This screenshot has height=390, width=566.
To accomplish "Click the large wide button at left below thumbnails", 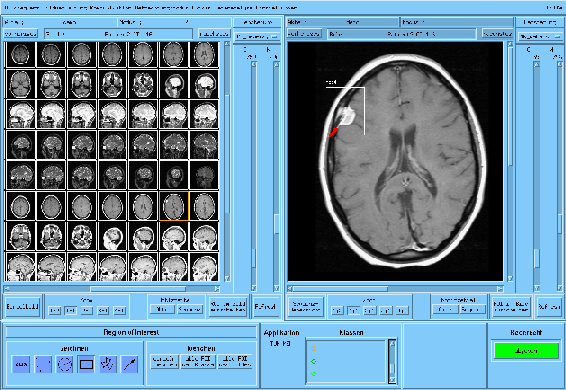I will (x=22, y=307).
